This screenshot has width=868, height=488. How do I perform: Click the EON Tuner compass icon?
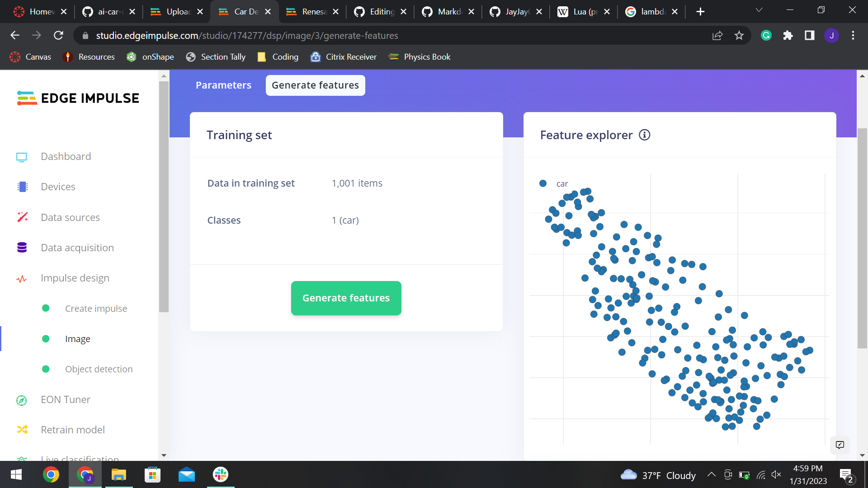(x=22, y=400)
